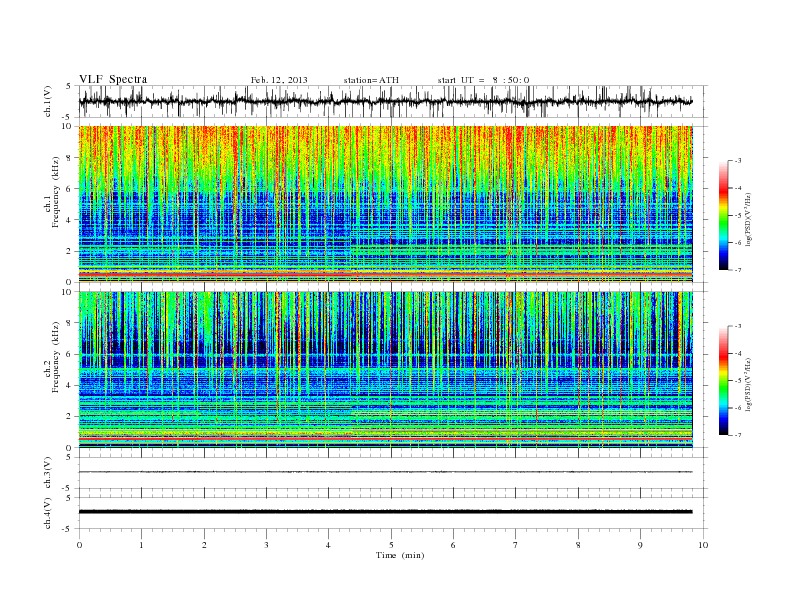This screenshot has width=792, height=612.
Task: Click the 'ch.1(V)' waveform axis label
Action: [x=48, y=101]
